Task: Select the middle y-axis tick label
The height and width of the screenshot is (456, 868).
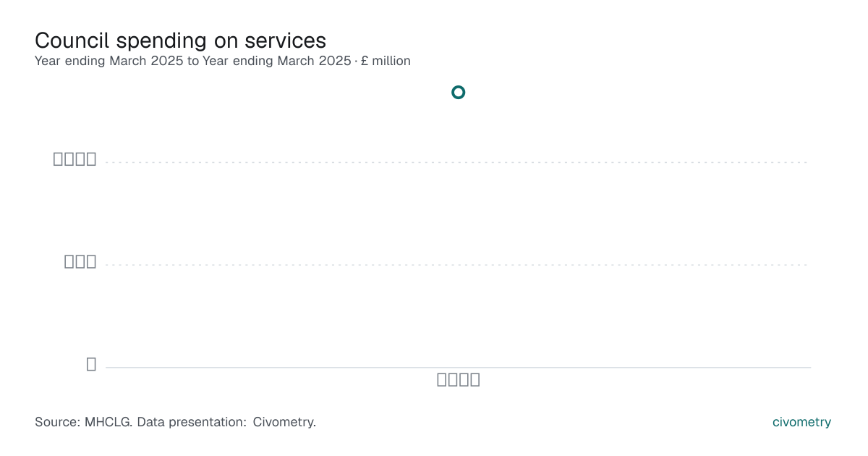Action: click(80, 262)
